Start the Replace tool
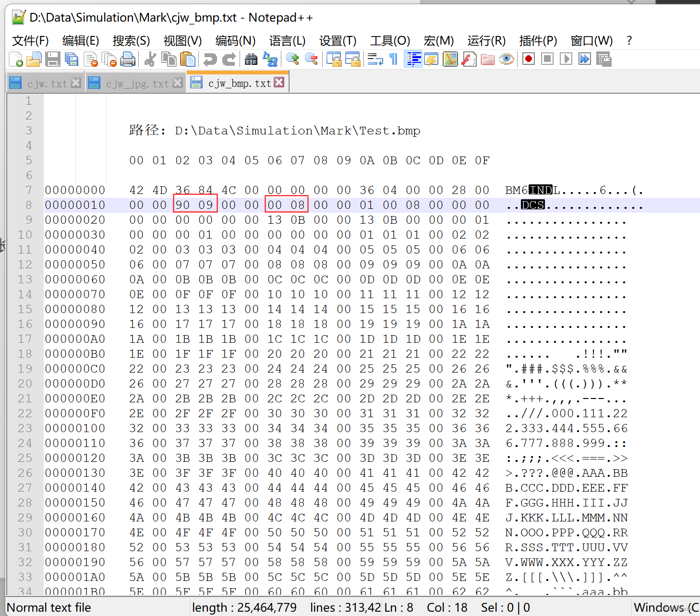The height and width of the screenshot is (616, 700). pyautogui.click(x=270, y=59)
